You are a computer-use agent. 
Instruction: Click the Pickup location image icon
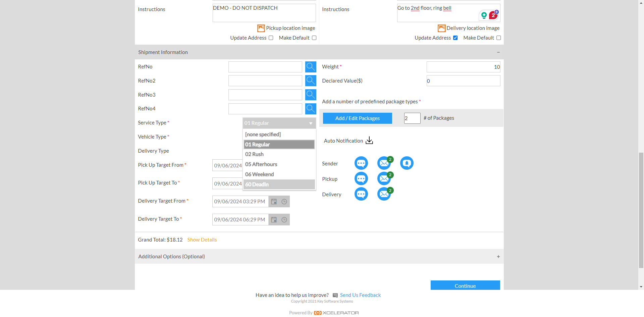(x=261, y=28)
